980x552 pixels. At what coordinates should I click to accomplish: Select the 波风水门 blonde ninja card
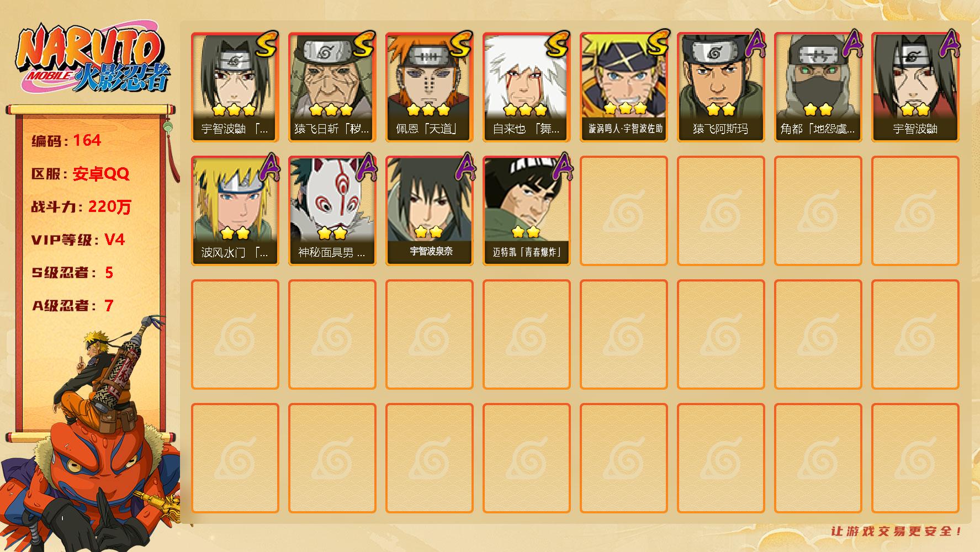click(x=235, y=211)
